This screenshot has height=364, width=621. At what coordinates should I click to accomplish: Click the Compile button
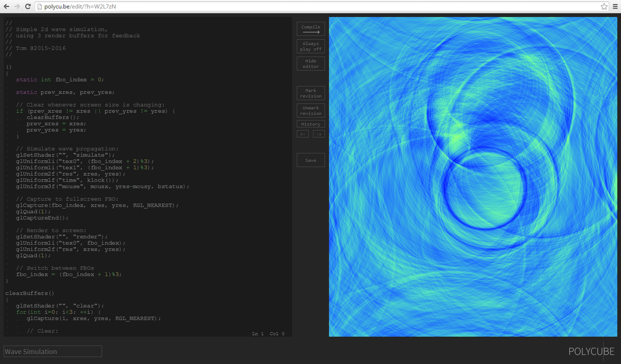[310, 29]
